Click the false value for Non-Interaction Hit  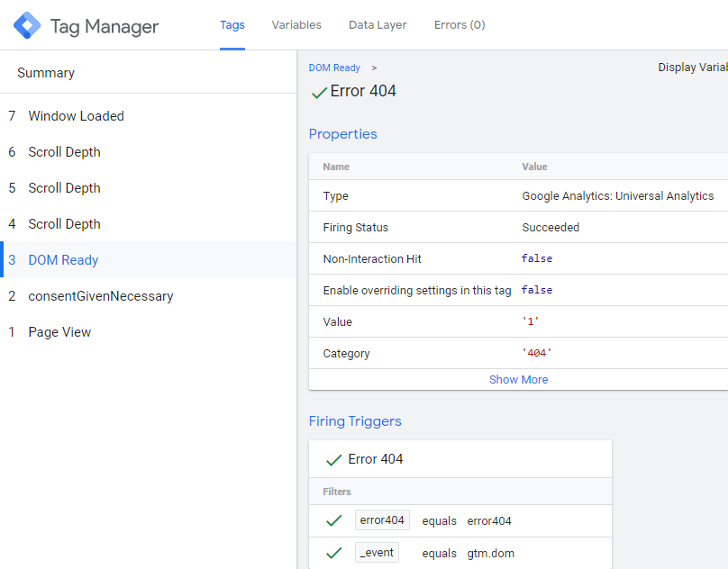click(537, 258)
